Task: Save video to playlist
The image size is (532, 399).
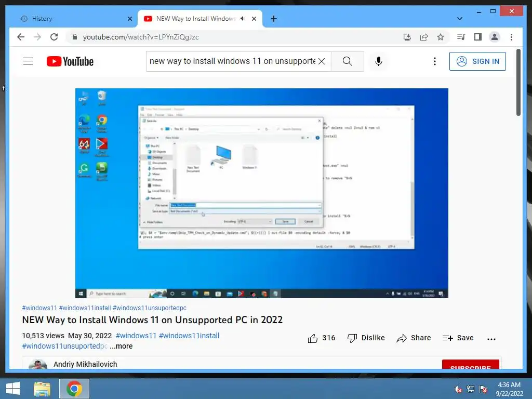Action: point(458,338)
